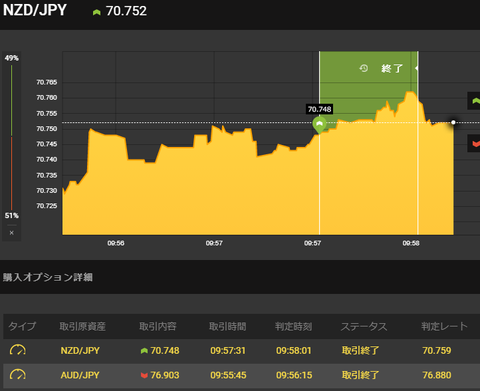
Task: Click trade time 09:55:45
Action: (228, 375)
